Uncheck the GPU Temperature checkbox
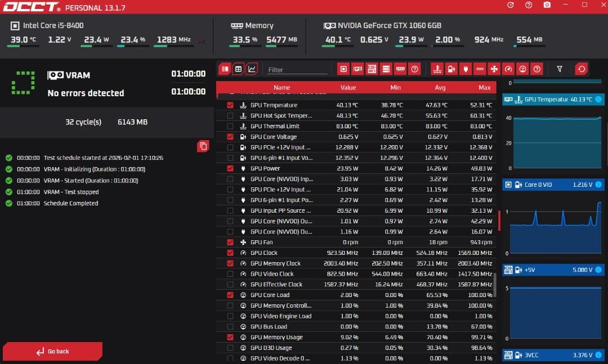Image resolution: width=608 pixels, height=364 pixels. (x=230, y=105)
